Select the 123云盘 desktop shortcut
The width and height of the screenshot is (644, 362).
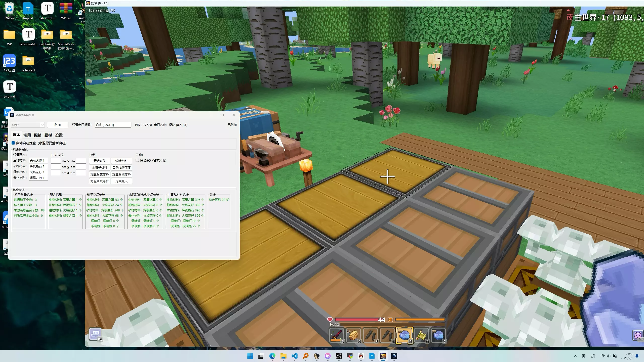[9, 63]
